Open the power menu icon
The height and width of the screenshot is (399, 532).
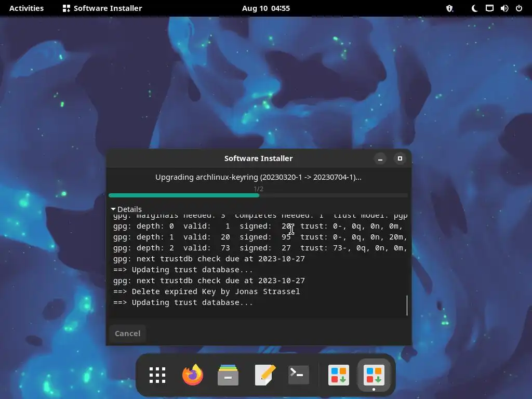tap(519, 8)
